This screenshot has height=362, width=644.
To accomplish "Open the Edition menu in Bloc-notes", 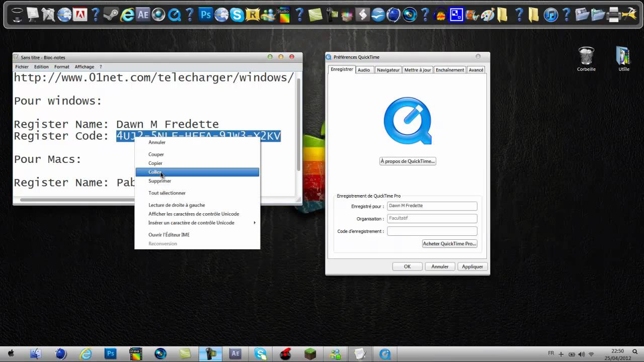I will 41,67.
